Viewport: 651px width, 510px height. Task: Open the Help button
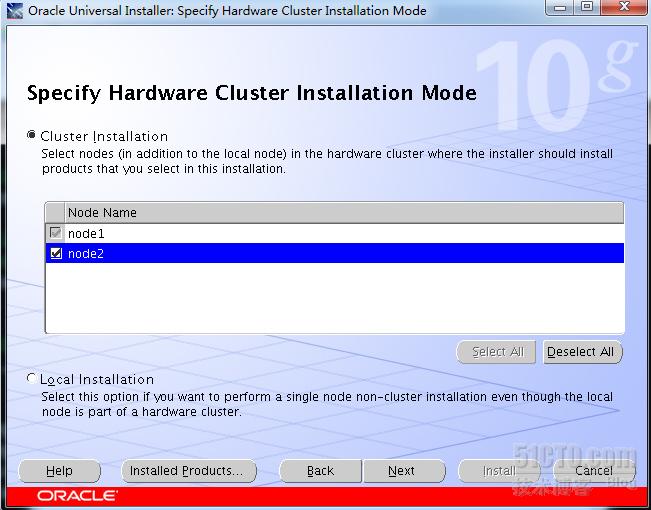click(59, 471)
